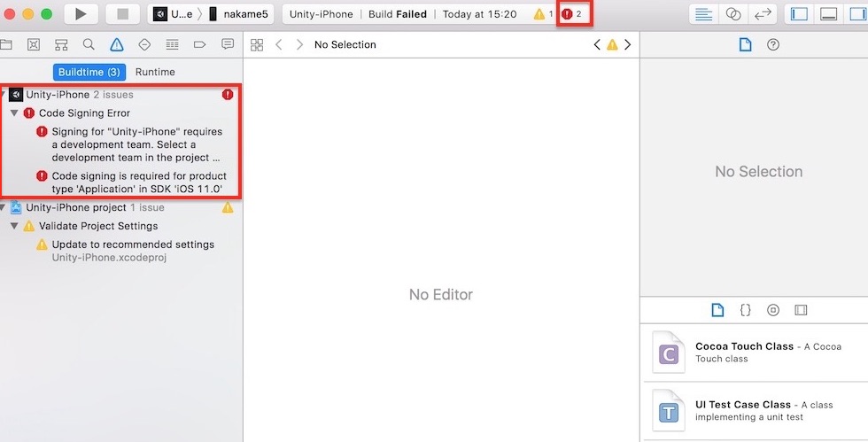This screenshot has height=442, width=868.
Task: Click the Build Failed activity status
Action: (x=398, y=14)
